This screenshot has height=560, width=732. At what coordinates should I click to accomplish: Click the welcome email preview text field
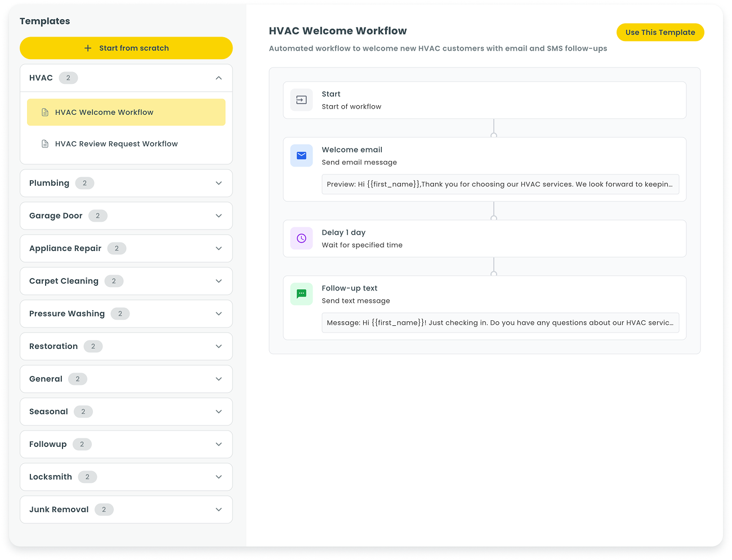[500, 184]
